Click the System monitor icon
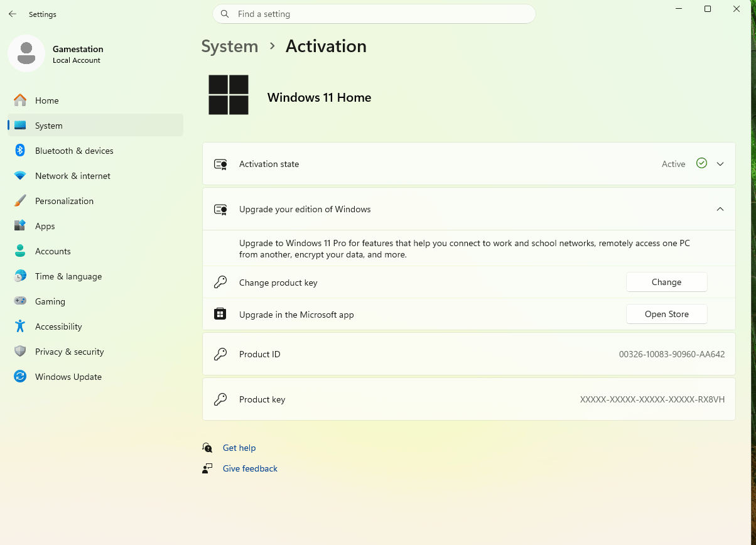This screenshot has height=545, width=756. coord(20,126)
